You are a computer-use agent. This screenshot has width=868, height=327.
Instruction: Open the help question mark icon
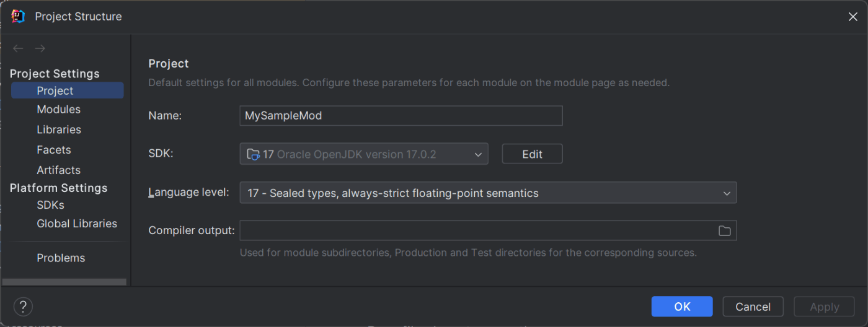point(23,307)
